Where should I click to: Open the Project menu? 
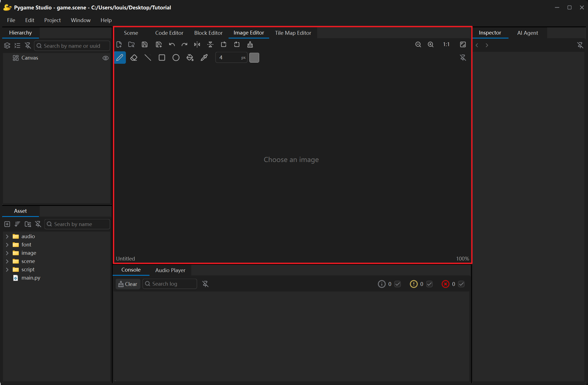click(x=52, y=20)
